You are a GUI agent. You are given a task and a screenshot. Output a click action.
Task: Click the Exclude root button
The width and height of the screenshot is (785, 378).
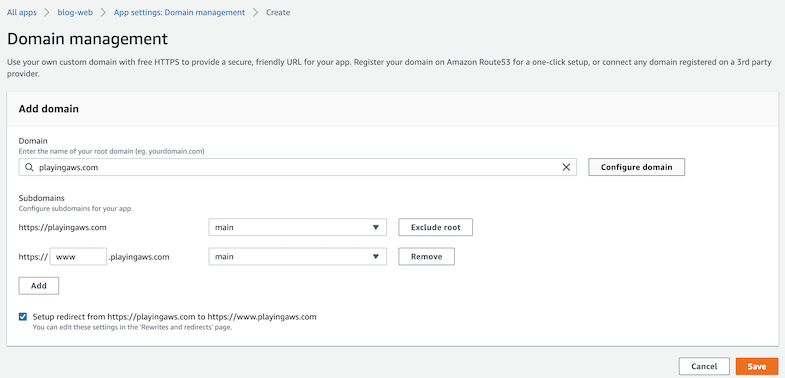(436, 227)
